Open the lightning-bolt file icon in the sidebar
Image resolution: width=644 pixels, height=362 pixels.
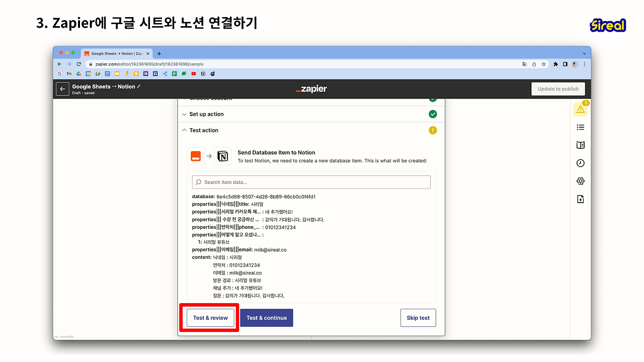coord(581,199)
